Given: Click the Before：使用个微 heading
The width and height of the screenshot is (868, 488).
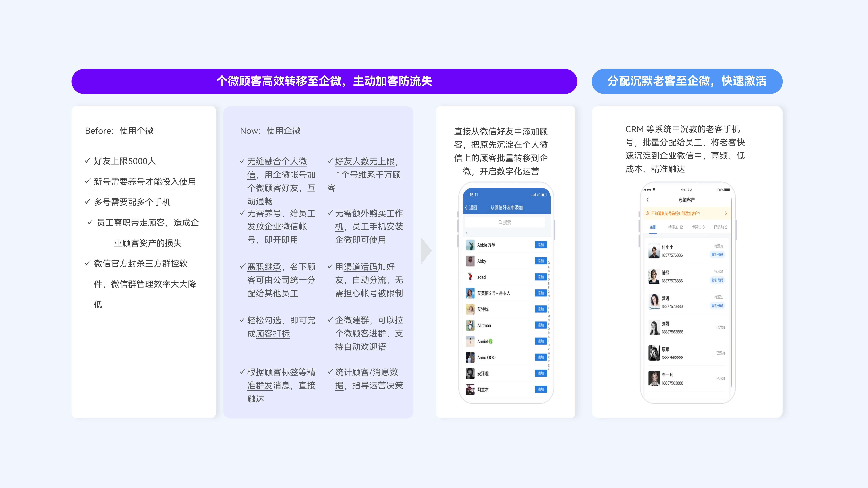Looking at the screenshot, I should 119,131.
